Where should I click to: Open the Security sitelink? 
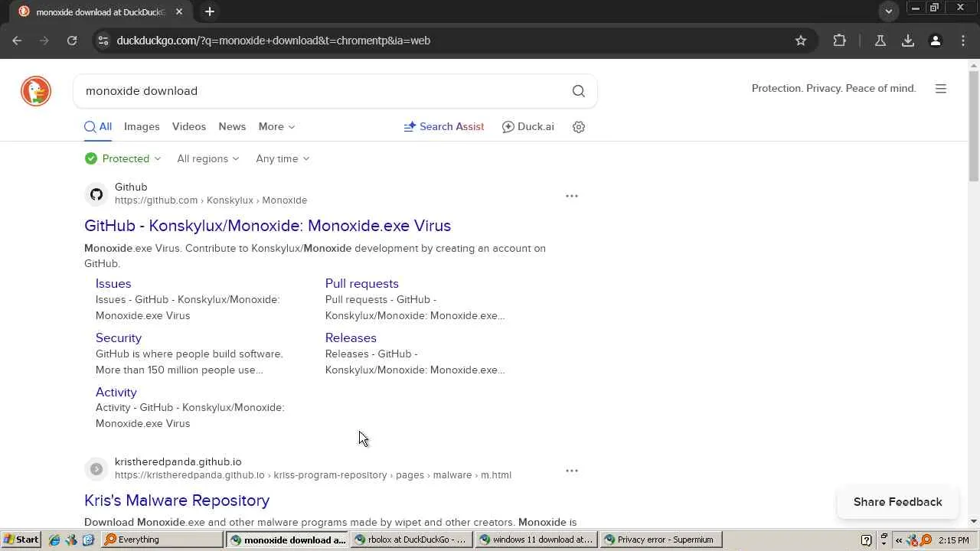click(x=119, y=338)
